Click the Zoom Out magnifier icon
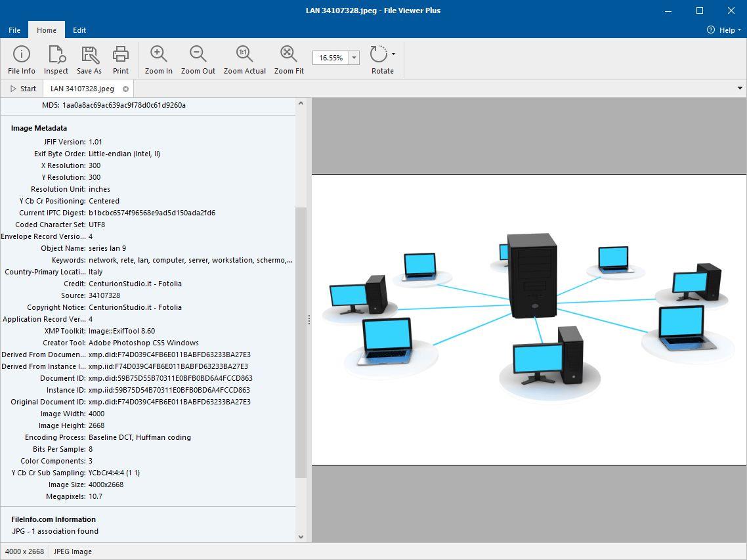The image size is (747, 560). point(198,54)
